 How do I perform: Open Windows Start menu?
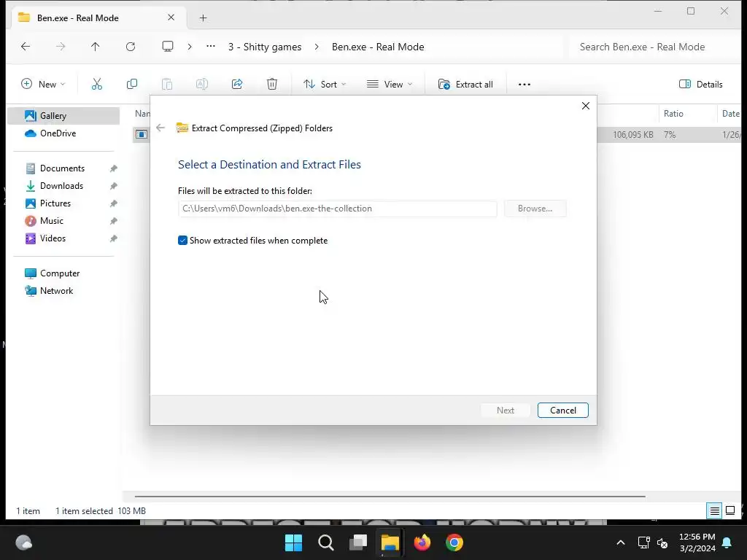(293, 542)
